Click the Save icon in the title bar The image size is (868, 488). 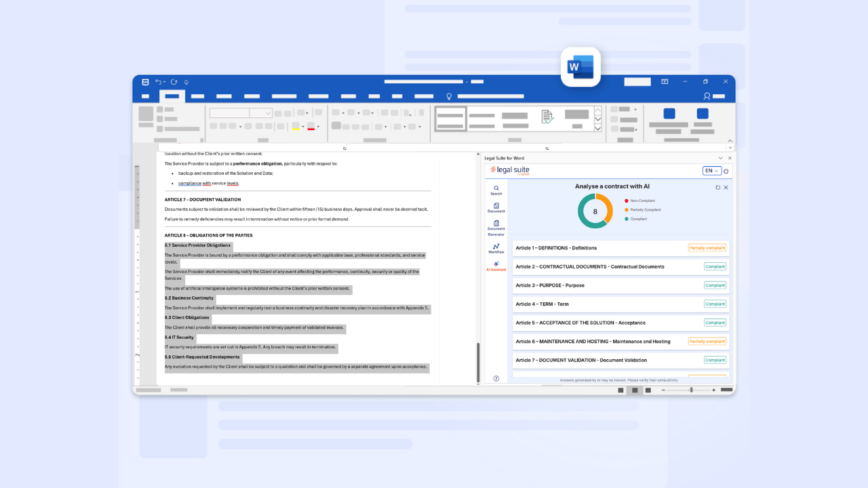tap(145, 82)
